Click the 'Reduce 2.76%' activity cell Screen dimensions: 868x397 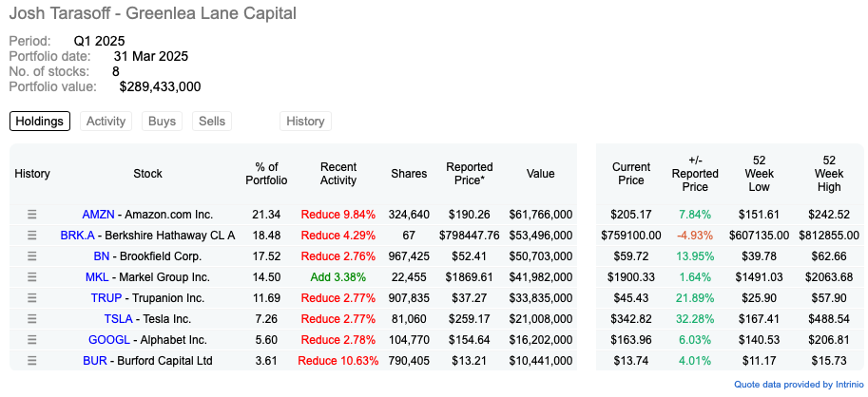(338, 256)
